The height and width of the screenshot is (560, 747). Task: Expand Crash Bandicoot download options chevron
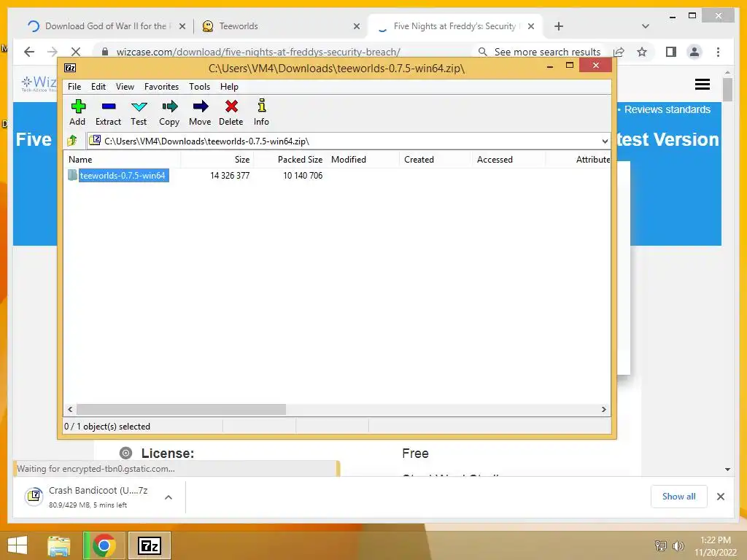169,497
